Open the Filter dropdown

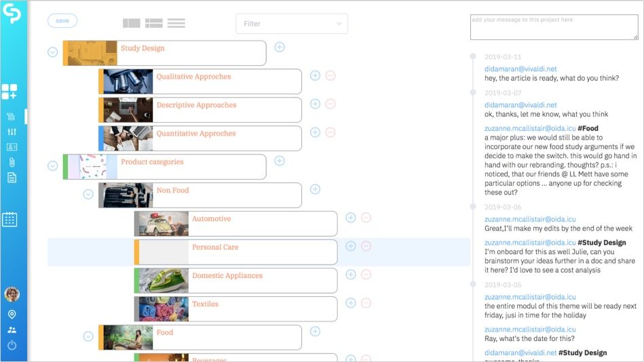point(292,24)
